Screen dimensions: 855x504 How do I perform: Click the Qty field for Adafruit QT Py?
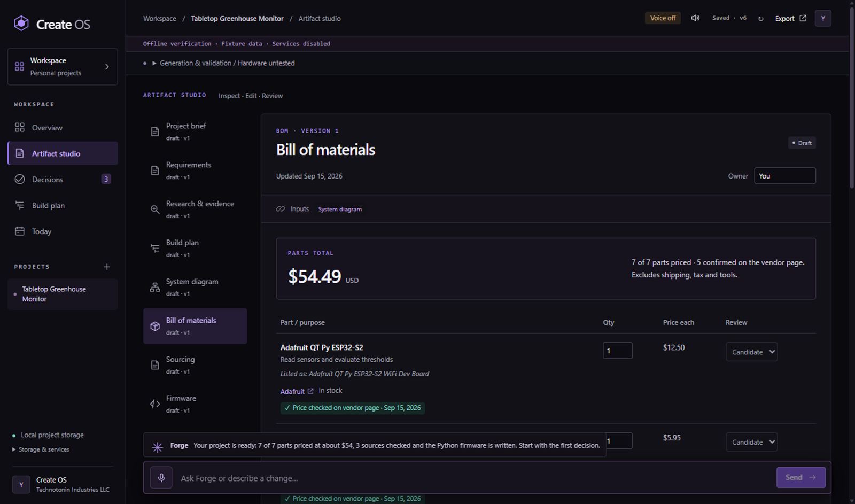[x=617, y=351]
